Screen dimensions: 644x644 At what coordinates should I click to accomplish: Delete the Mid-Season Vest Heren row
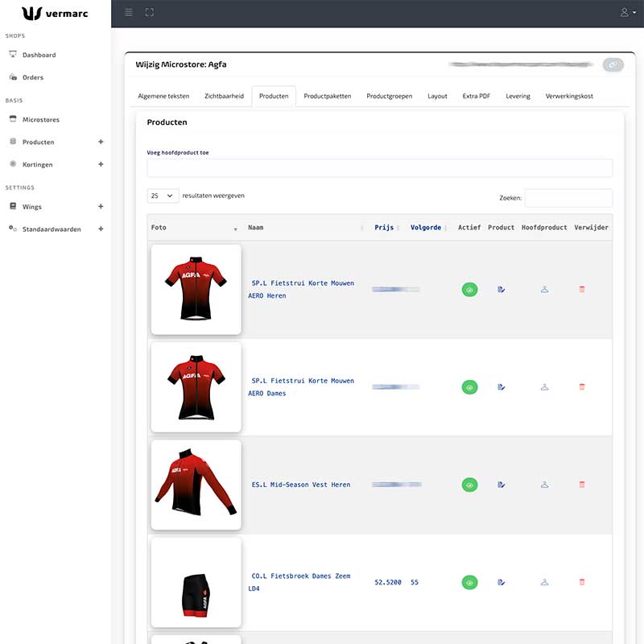582,485
